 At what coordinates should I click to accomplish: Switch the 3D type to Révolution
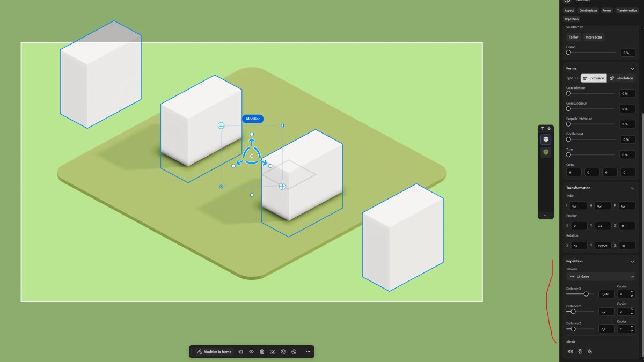point(621,78)
